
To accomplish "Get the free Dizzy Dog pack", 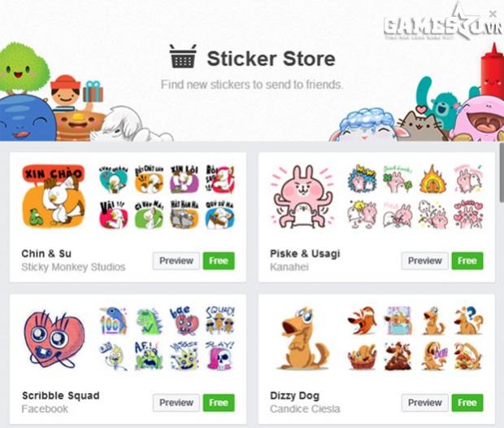I will (467, 403).
